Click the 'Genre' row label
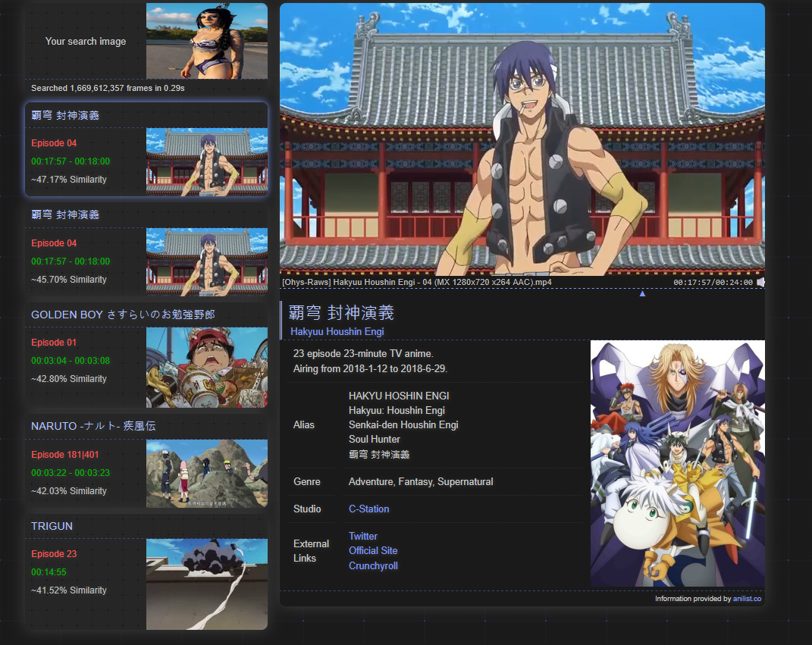The image size is (812, 645). click(306, 481)
